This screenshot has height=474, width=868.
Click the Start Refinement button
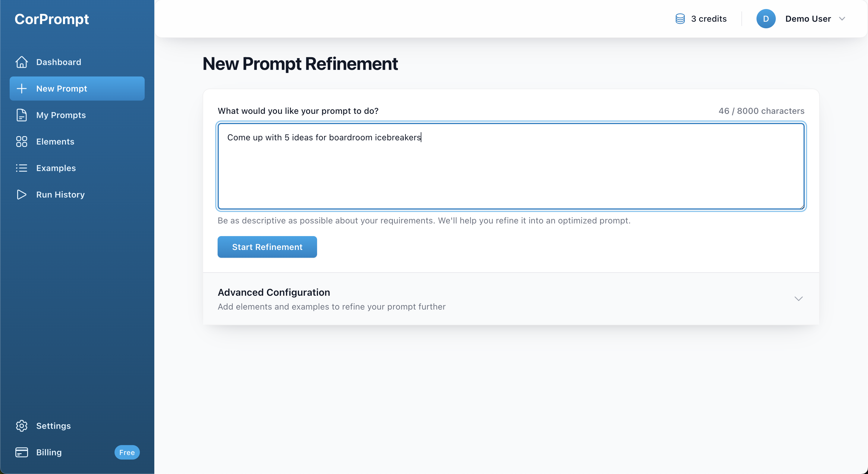(x=267, y=247)
